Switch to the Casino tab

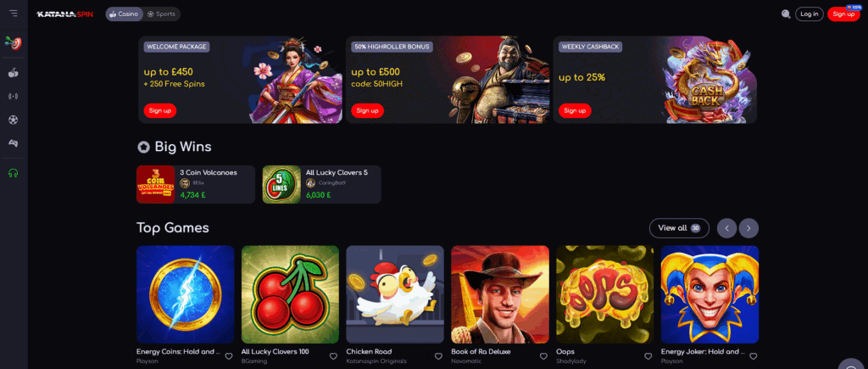pyautogui.click(x=125, y=14)
